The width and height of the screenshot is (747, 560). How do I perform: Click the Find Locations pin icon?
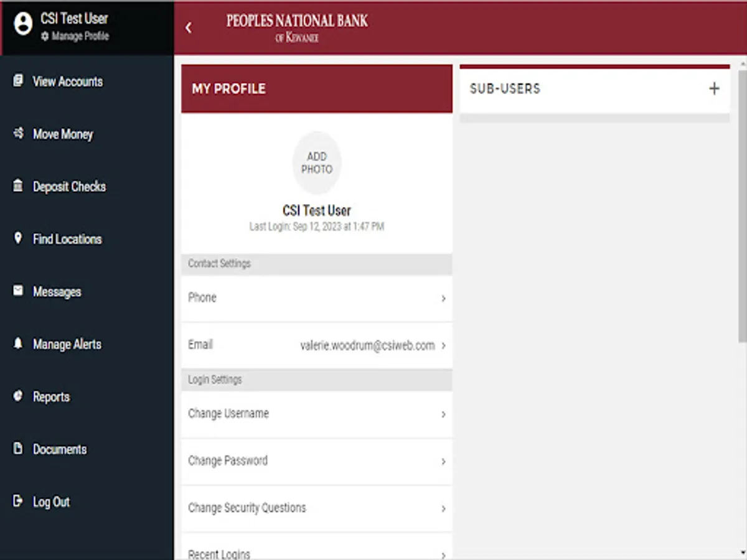click(17, 239)
